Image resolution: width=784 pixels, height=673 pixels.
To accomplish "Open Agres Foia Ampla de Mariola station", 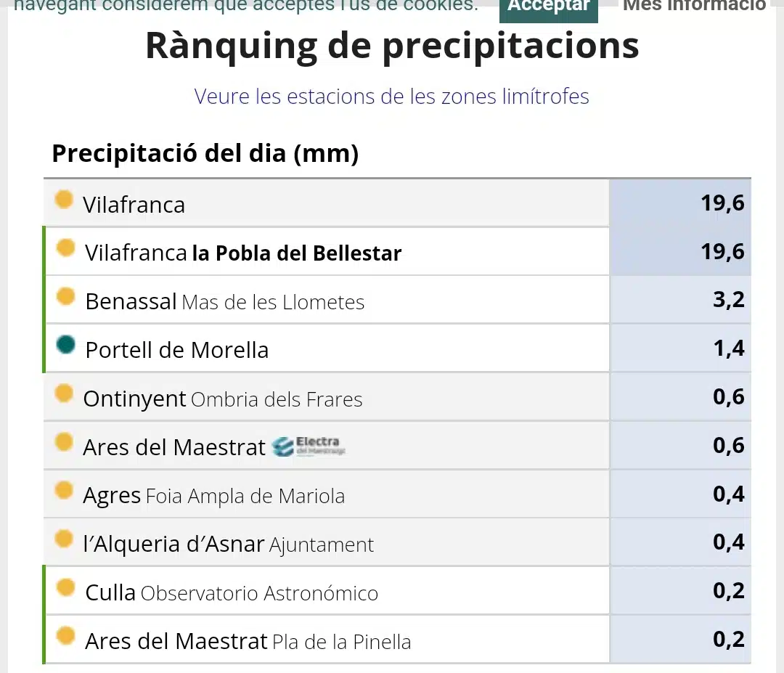I will (214, 496).
